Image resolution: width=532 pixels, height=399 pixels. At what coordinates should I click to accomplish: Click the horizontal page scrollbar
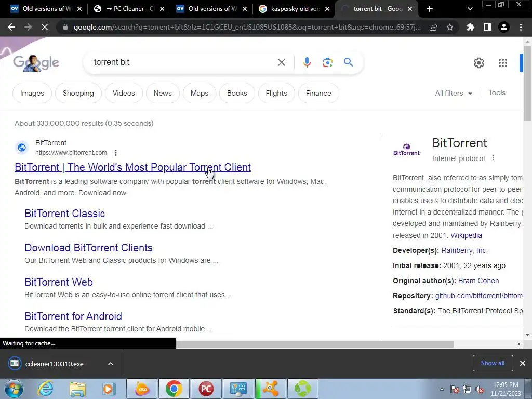click(314, 344)
